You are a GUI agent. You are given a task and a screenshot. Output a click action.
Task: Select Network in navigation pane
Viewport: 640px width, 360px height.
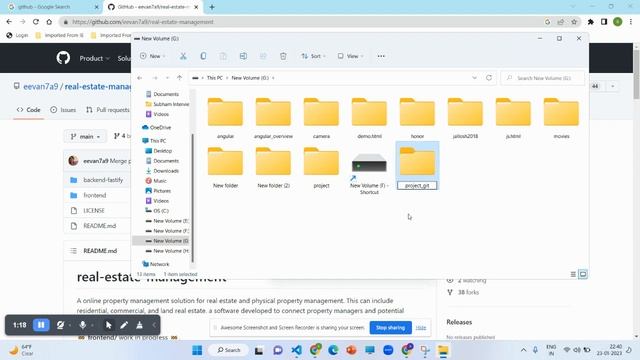[159, 264]
